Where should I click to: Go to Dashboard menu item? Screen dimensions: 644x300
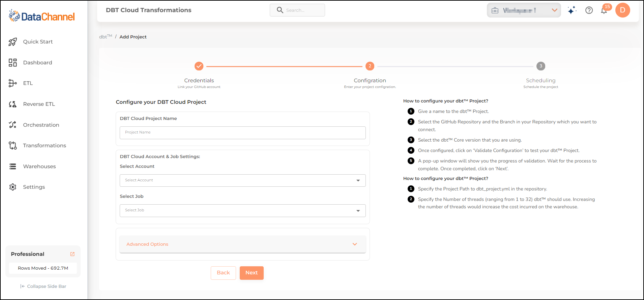[x=37, y=63]
